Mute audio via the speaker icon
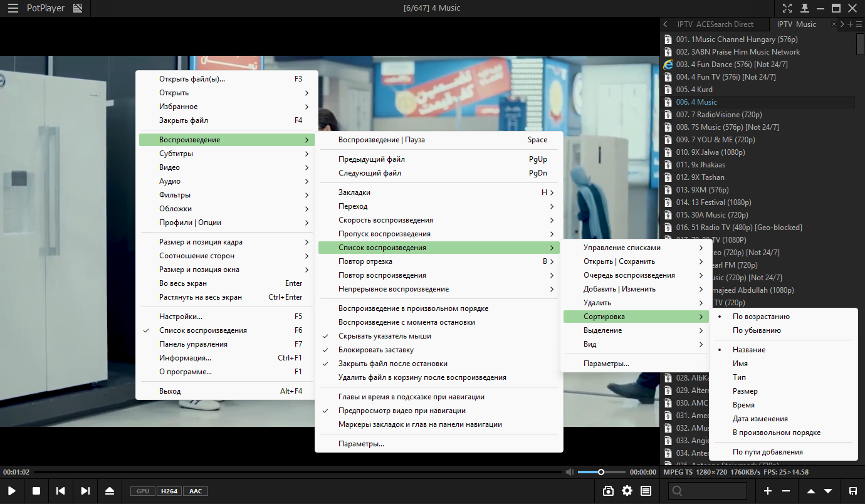865x504 pixels. (569, 472)
